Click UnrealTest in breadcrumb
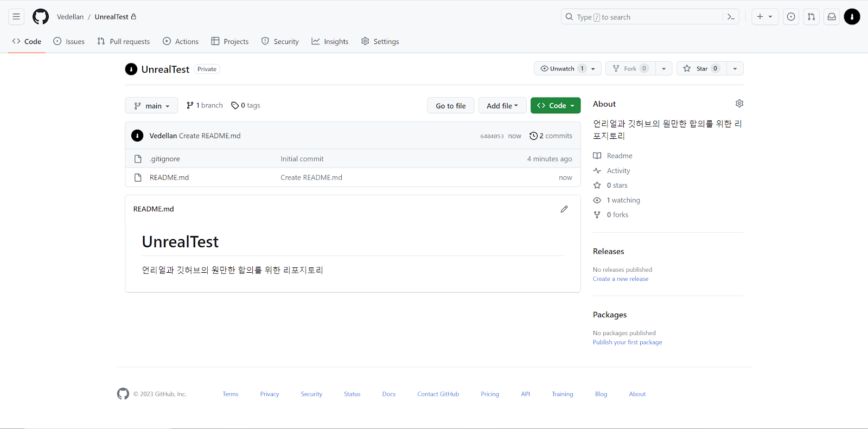868x429 pixels. point(112,17)
